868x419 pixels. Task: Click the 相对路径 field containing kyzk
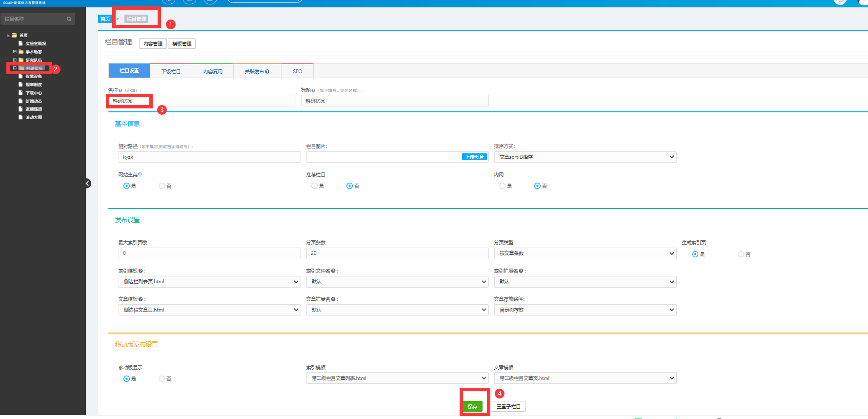(x=209, y=157)
